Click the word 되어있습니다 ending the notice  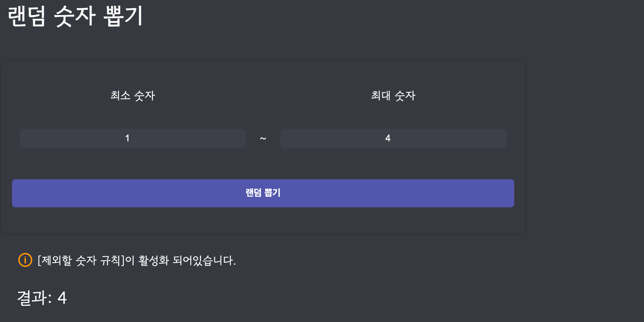tap(204, 260)
